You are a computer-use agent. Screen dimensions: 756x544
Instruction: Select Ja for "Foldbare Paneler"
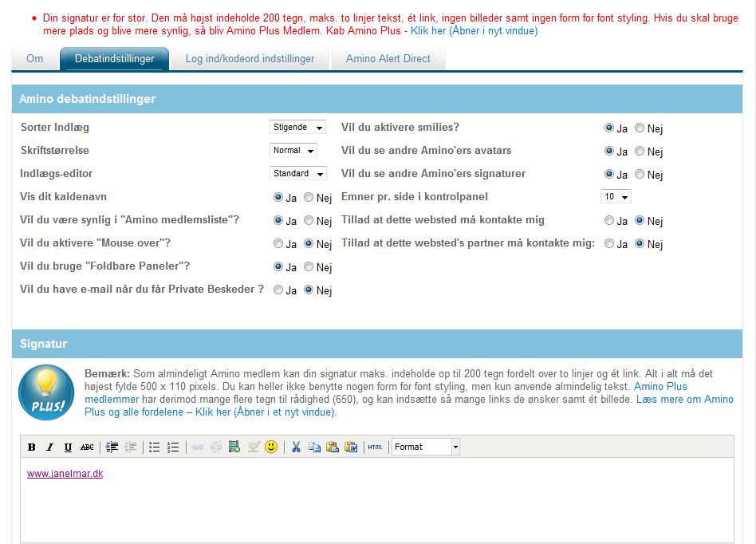point(278,266)
